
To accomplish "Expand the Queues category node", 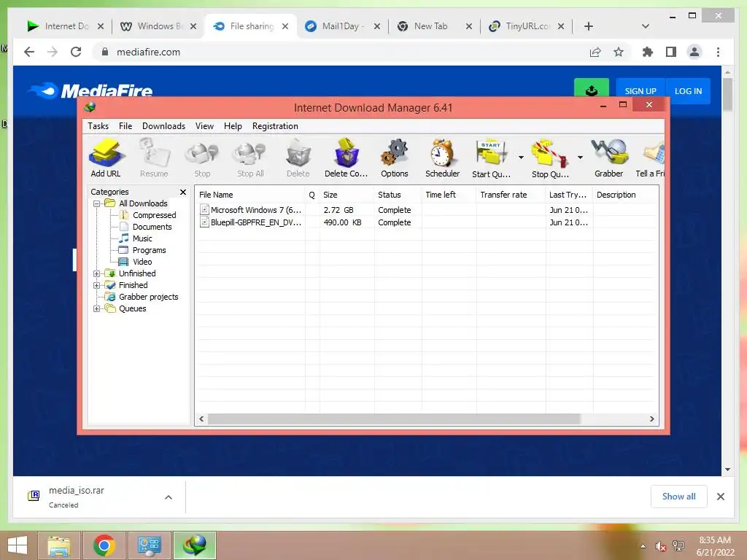I will 97,309.
